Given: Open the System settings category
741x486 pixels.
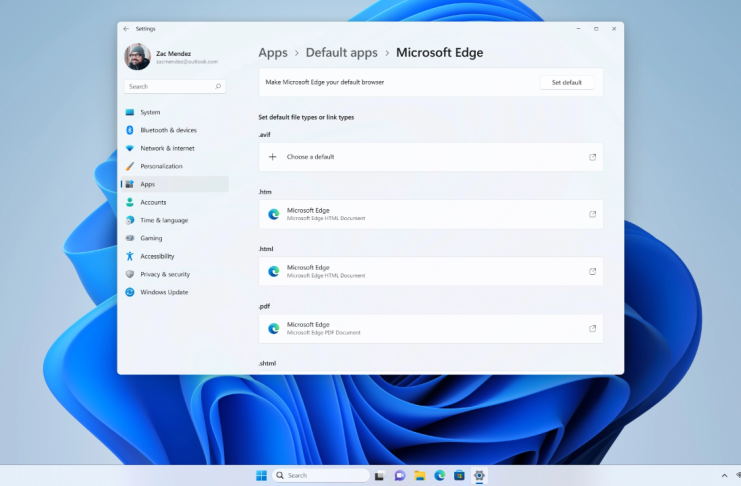Looking at the screenshot, I should tap(175, 112).
